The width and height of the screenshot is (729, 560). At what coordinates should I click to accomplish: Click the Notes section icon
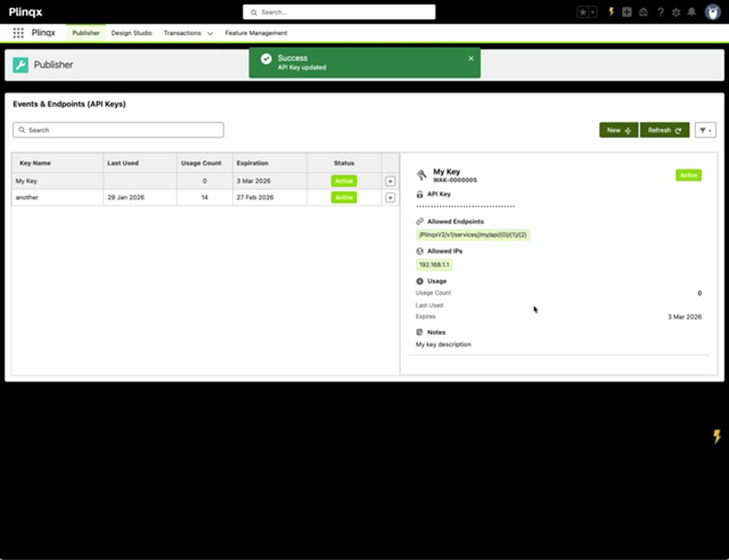click(420, 332)
